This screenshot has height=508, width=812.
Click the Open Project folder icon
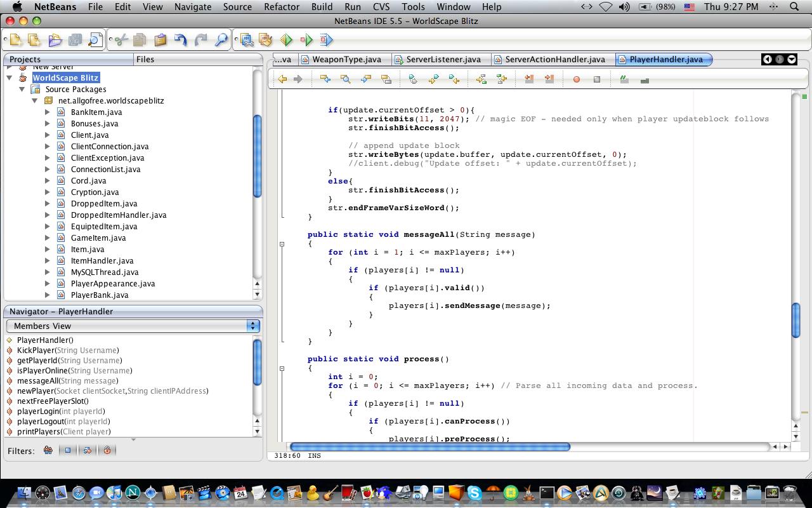(55, 40)
